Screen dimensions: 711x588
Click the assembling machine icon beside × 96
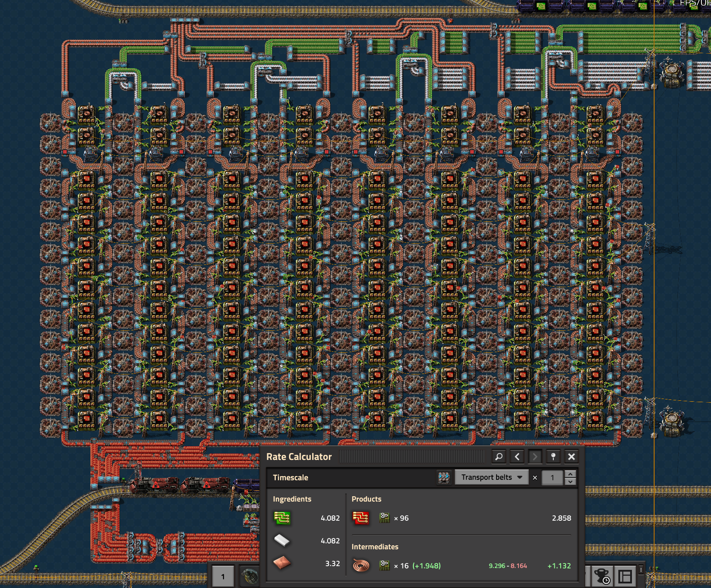385,518
